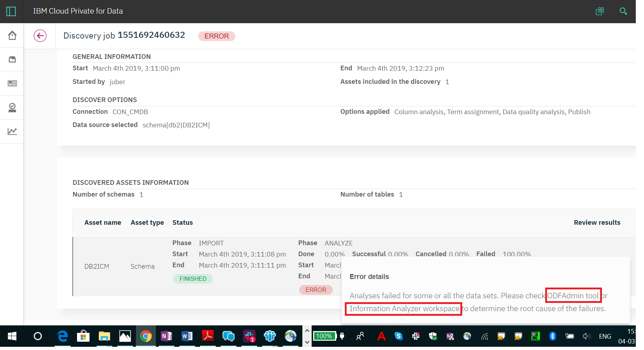Launch Microsoft Edge from taskbar
Image resolution: width=644 pixels, height=350 pixels.
click(x=63, y=336)
